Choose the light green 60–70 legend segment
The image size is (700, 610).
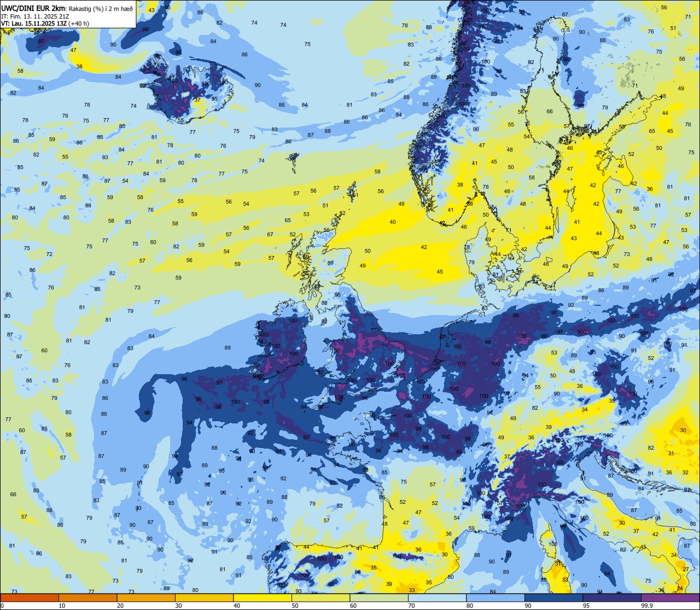tap(379, 597)
